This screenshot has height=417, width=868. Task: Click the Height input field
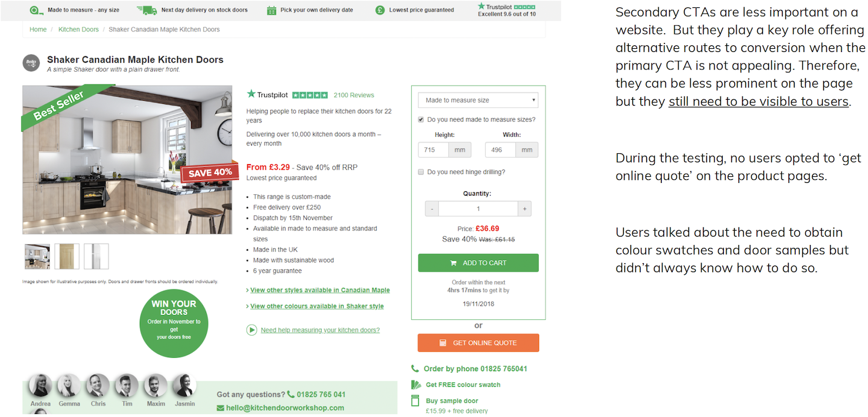(434, 150)
